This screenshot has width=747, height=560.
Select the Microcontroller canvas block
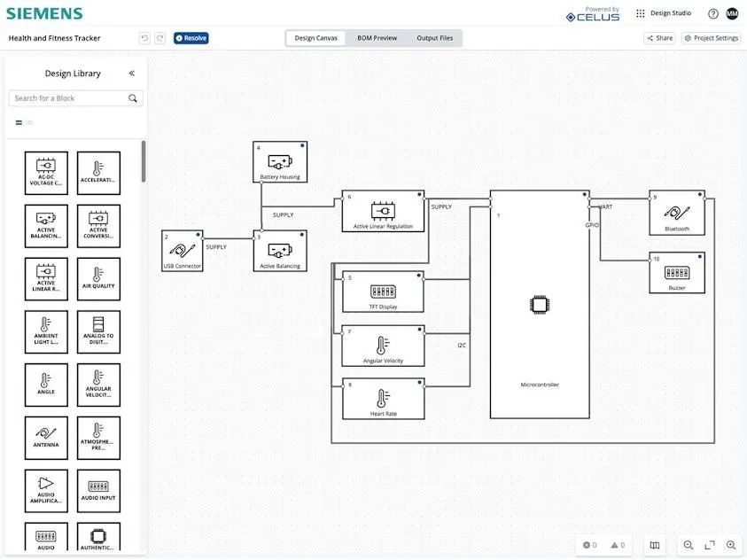540,305
